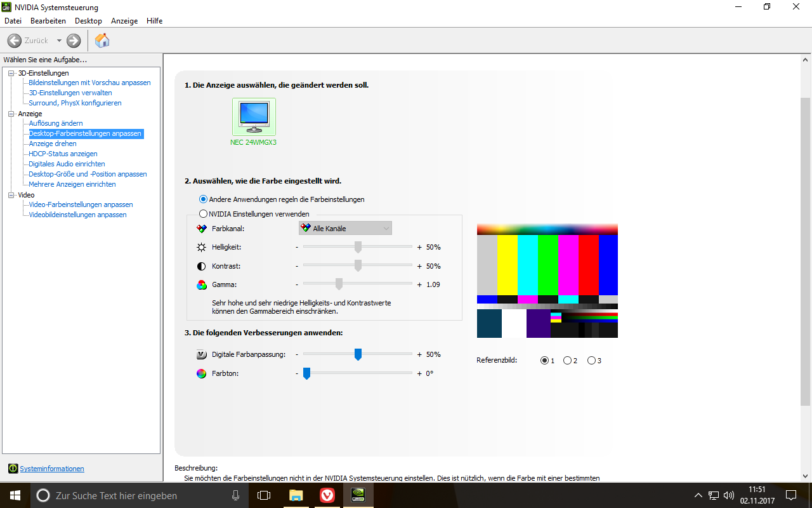Open Video-Farbeinstellungen anpassen

[81, 204]
